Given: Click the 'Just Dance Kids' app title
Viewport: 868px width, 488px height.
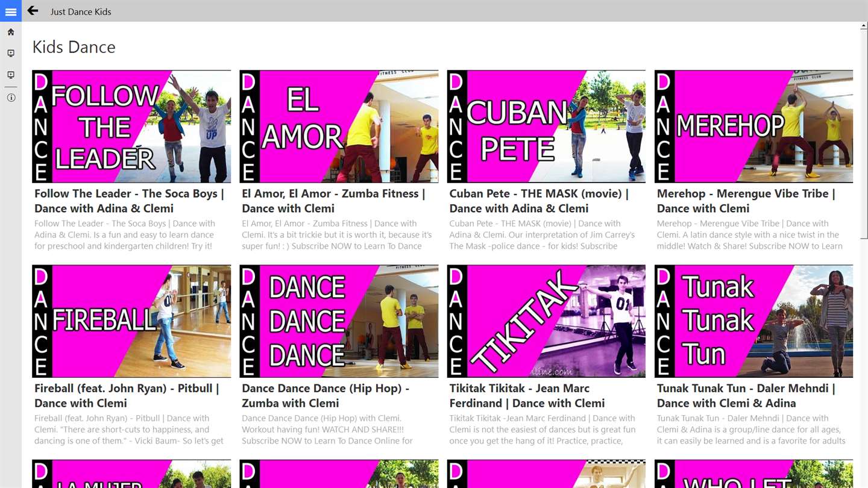Looking at the screenshot, I should [81, 11].
